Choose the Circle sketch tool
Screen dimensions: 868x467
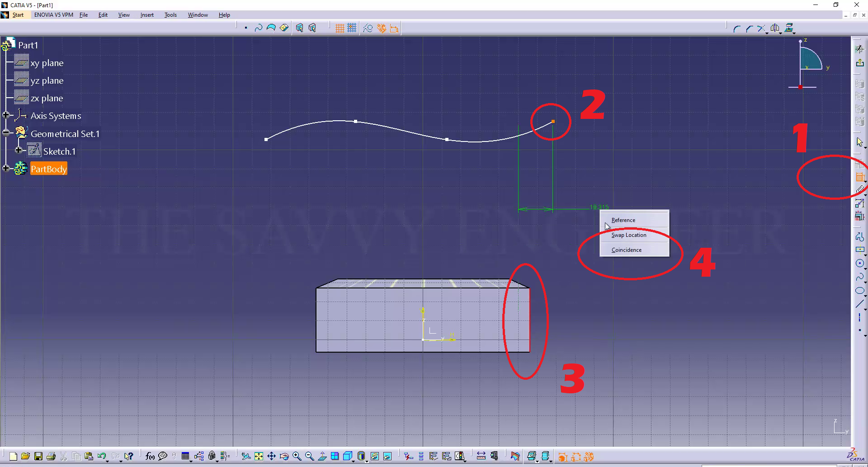(859, 264)
